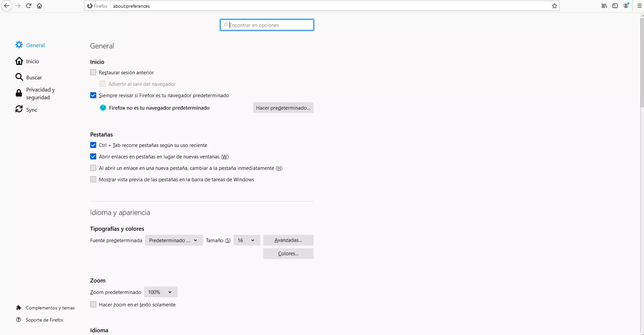Viewport: 644px width, 335px height.
Task: Click the Idioma y apariencia heading
Action: 120,213
